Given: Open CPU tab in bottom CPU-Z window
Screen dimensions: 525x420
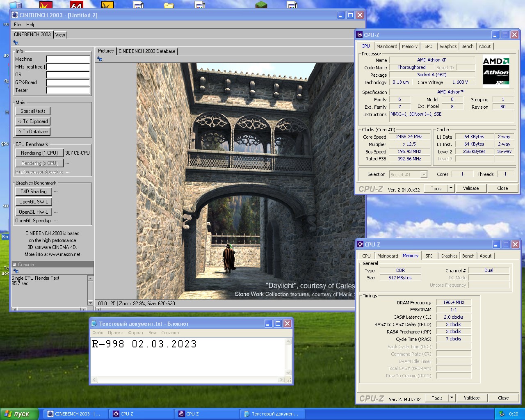Looking at the screenshot, I should (367, 256).
